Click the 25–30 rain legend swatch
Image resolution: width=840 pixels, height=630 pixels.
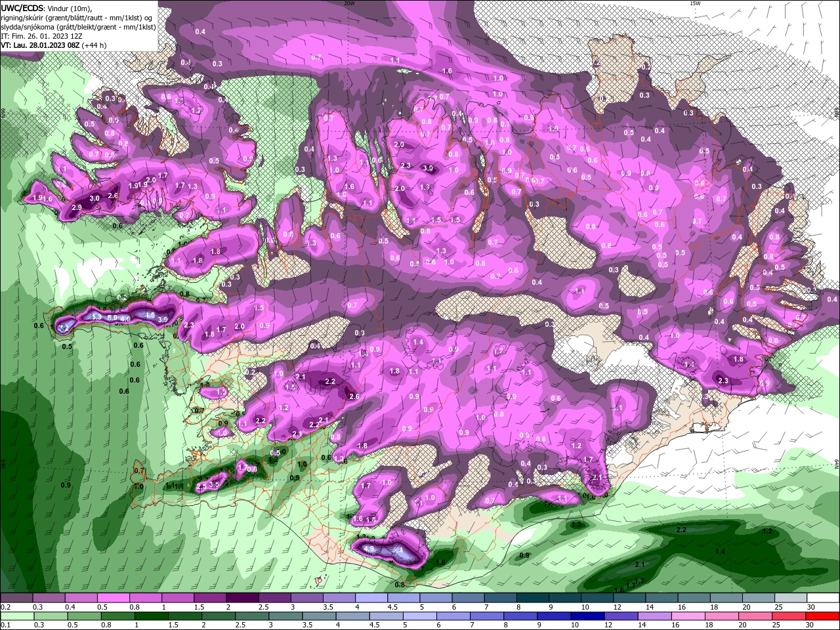click(789, 616)
